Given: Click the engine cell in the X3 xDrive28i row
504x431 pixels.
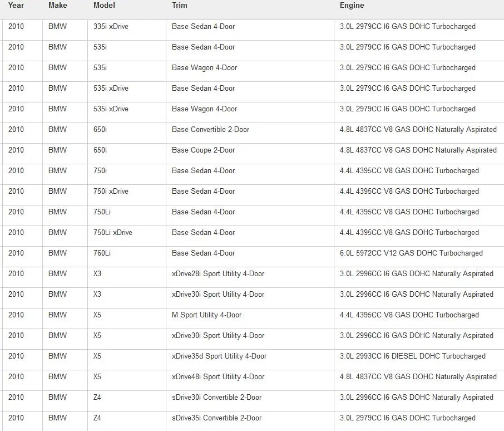Looking at the screenshot, I should coord(417,273).
